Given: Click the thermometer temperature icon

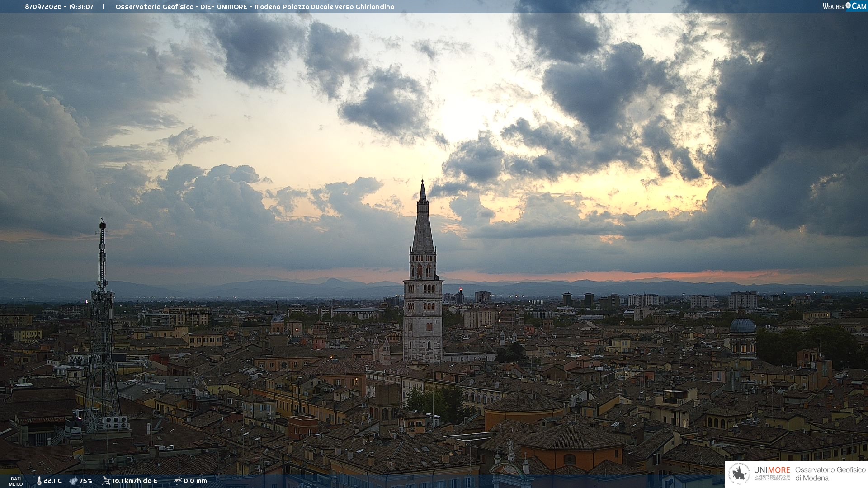Looking at the screenshot, I should 39,481.
